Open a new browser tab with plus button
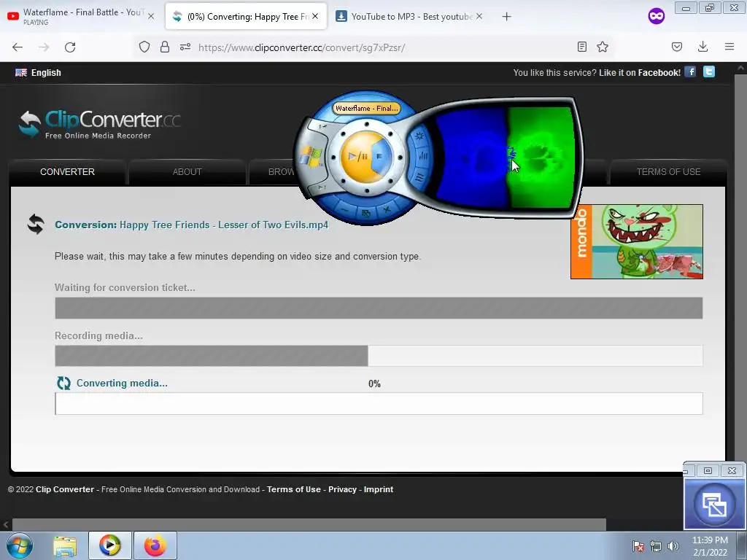Screen dimensions: 747x560 click(506, 17)
